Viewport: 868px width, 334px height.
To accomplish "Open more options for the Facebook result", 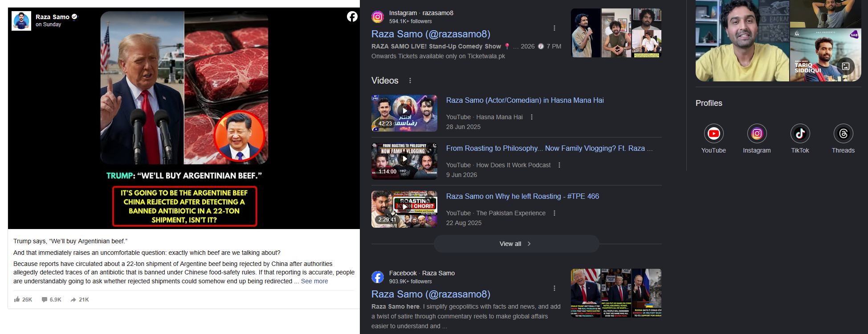I will tap(554, 288).
